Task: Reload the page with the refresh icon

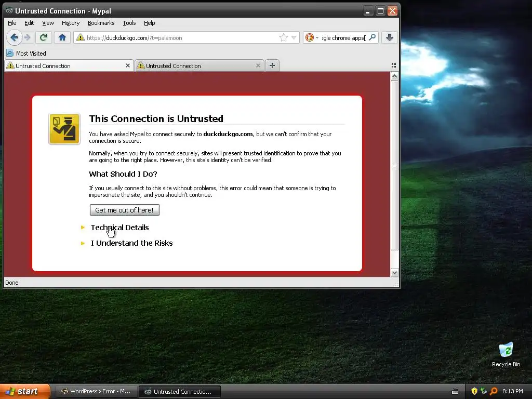Action: [x=43, y=37]
